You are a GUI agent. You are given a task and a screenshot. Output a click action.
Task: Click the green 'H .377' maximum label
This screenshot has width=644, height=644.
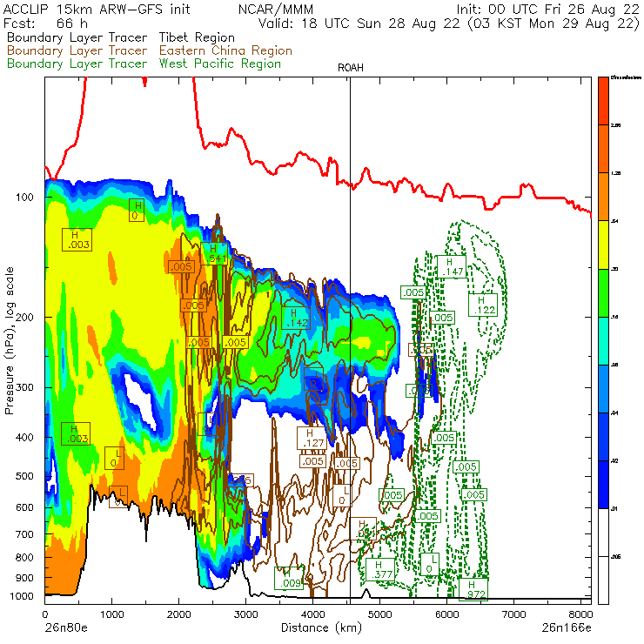[380, 570]
